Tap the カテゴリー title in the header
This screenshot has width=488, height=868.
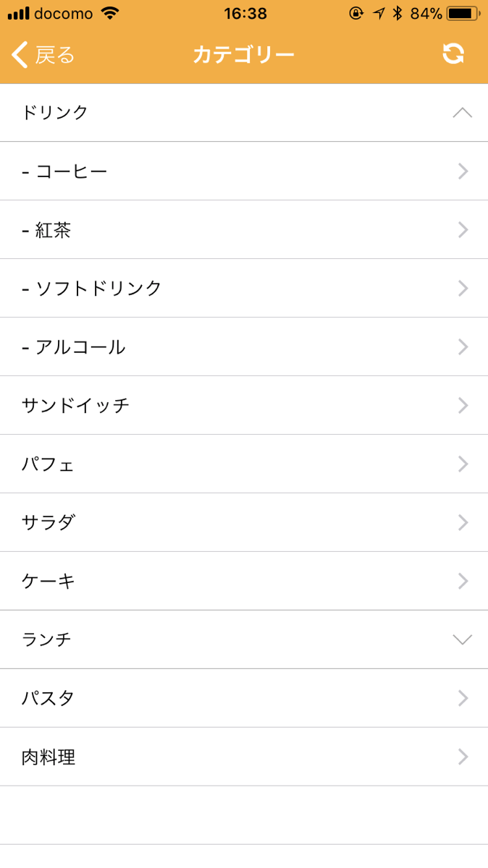coord(244,54)
